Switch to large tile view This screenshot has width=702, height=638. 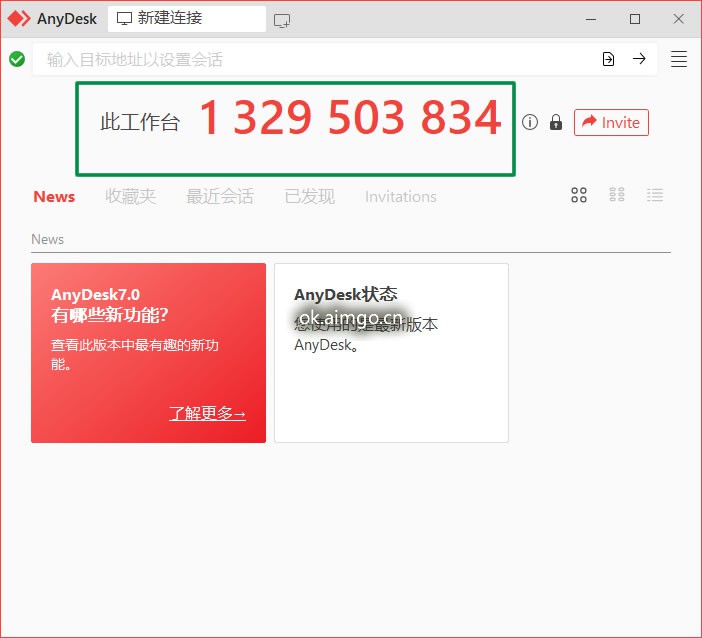(579, 195)
